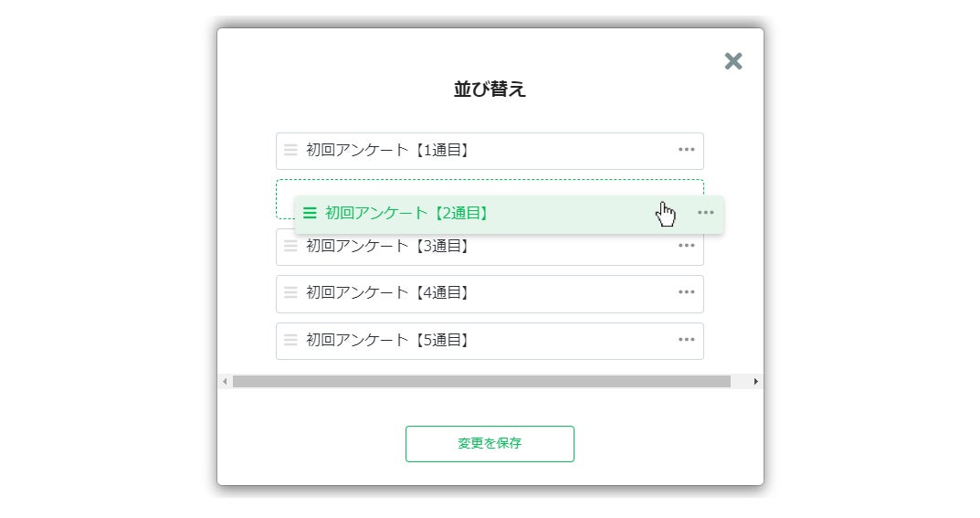Click the horizontal scrollbar right arrow

[755, 381]
